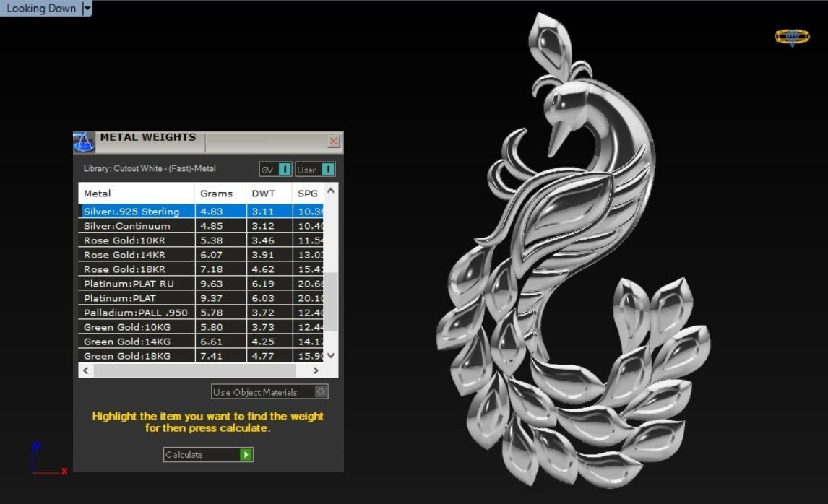Click the Library: Cutout White - (Fast)-Metal label

[150, 168]
